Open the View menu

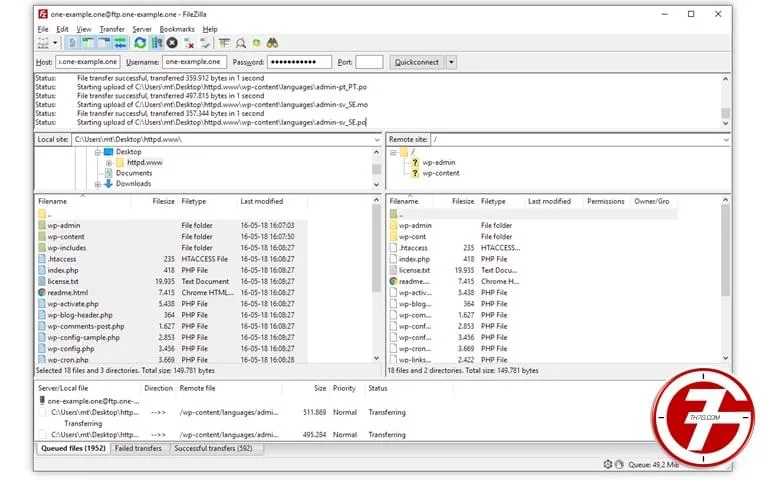coord(84,29)
